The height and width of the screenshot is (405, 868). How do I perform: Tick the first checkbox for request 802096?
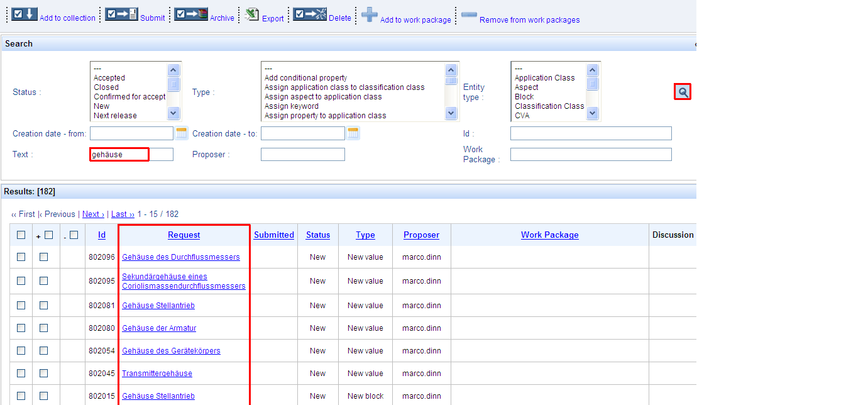click(21, 257)
